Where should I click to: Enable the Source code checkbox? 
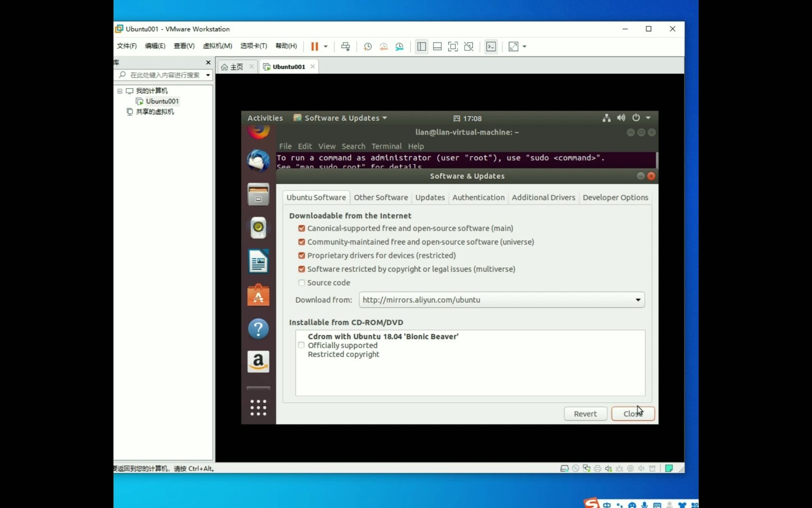pyautogui.click(x=302, y=283)
